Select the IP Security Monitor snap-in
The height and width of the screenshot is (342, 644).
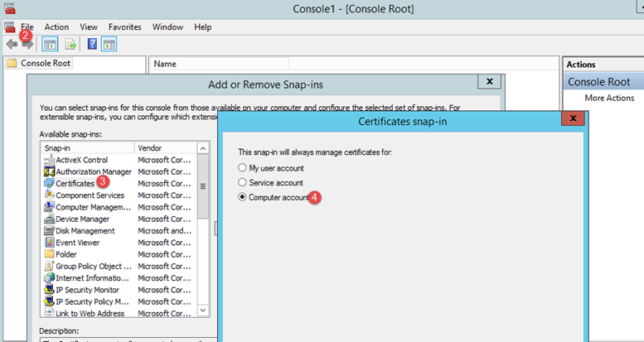[x=87, y=290]
